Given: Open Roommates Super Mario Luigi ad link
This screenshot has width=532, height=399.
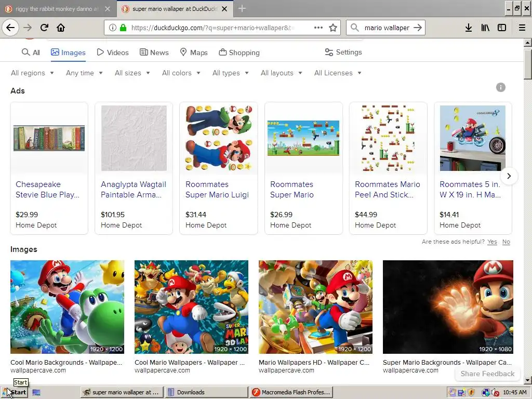Looking at the screenshot, I should 217,189.
